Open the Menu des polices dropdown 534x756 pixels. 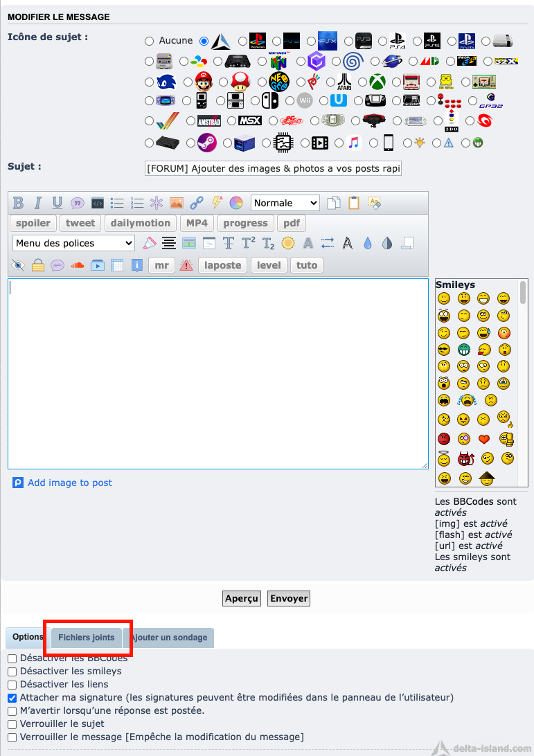point(74,243)
